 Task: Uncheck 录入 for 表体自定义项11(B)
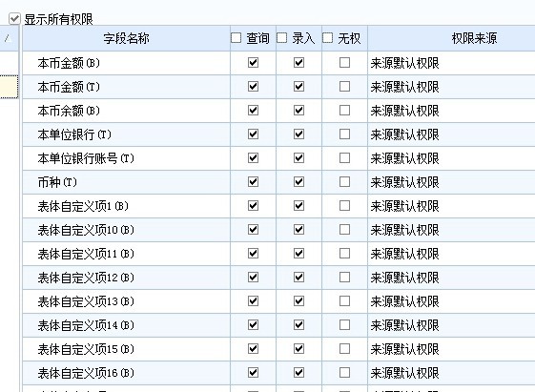coord(298,254)
